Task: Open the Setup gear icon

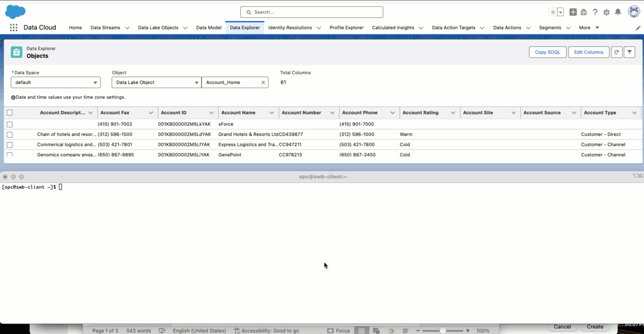Action: point(606,12)
